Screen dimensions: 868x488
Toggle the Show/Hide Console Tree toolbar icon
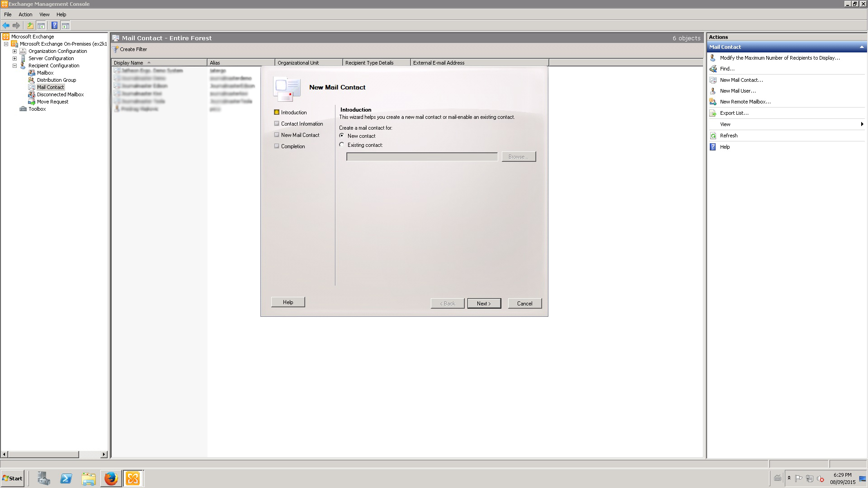tap(41, 26)
